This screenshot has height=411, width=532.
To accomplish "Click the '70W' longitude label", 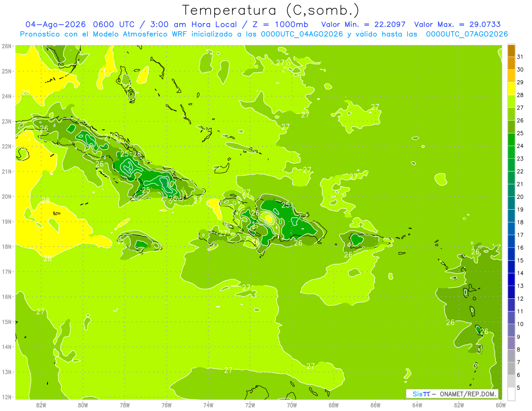I will tap(292, 405).
